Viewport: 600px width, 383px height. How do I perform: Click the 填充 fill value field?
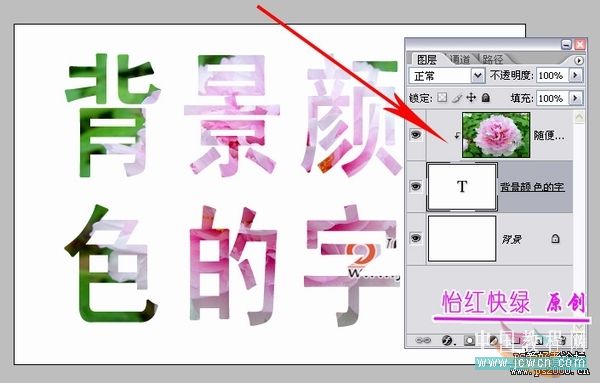(x=552, y=98)
